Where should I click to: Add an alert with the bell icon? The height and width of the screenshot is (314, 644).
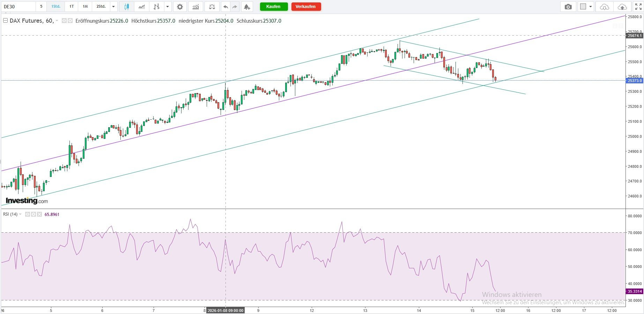click(247, 7)
